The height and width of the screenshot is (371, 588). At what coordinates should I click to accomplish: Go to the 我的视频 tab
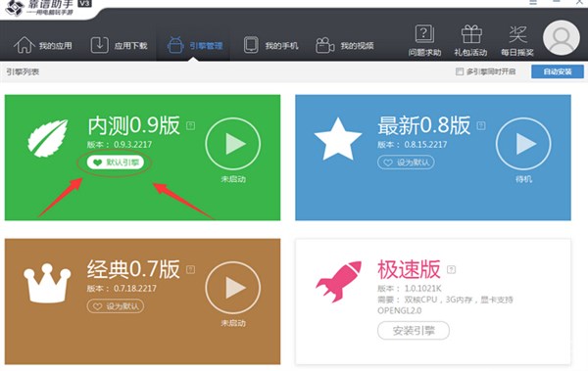pos(345,45)
